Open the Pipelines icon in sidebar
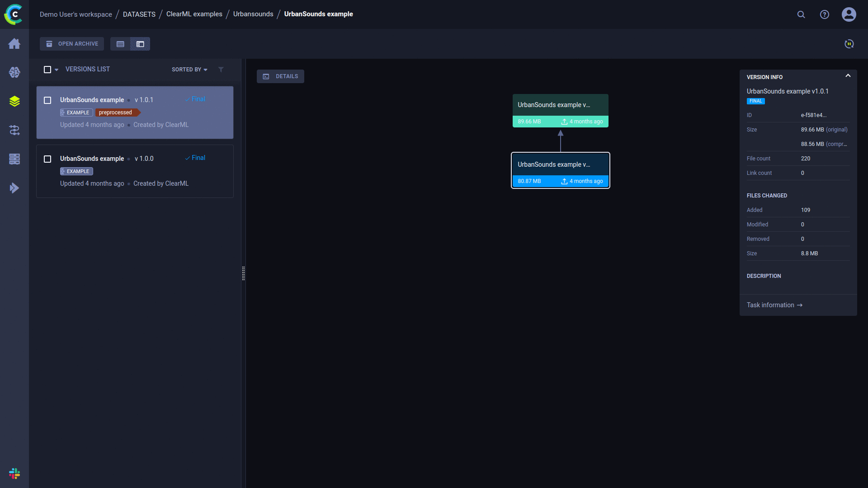 pyautogui.click(x=14, y=130)
